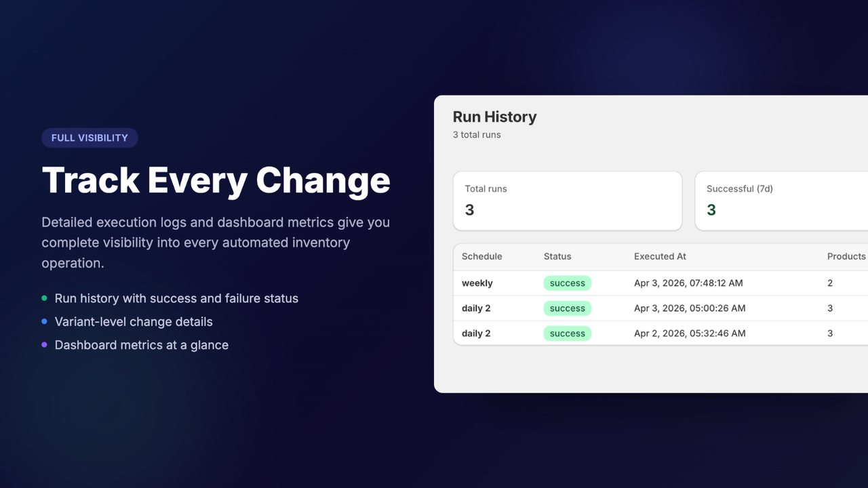The image size is (868, 488).
Task: Select daily 2 run from Apr 2
Action: (x=476, y=333)
